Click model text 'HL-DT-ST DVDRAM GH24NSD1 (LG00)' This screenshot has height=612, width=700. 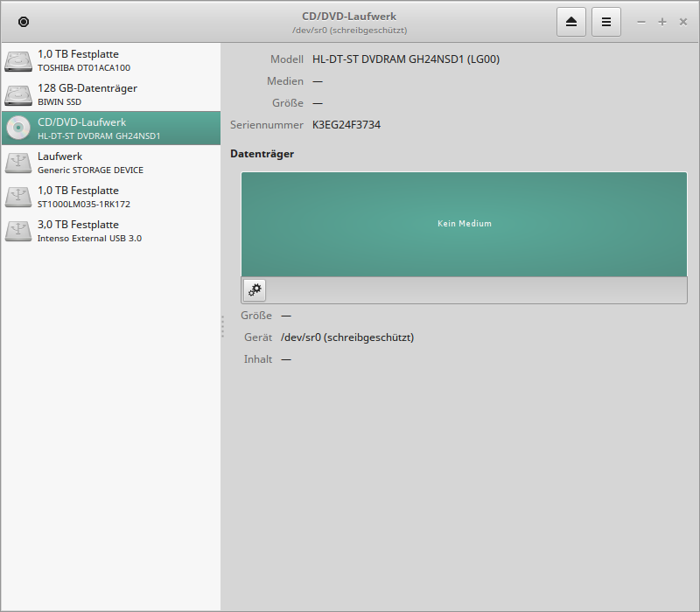406,59
